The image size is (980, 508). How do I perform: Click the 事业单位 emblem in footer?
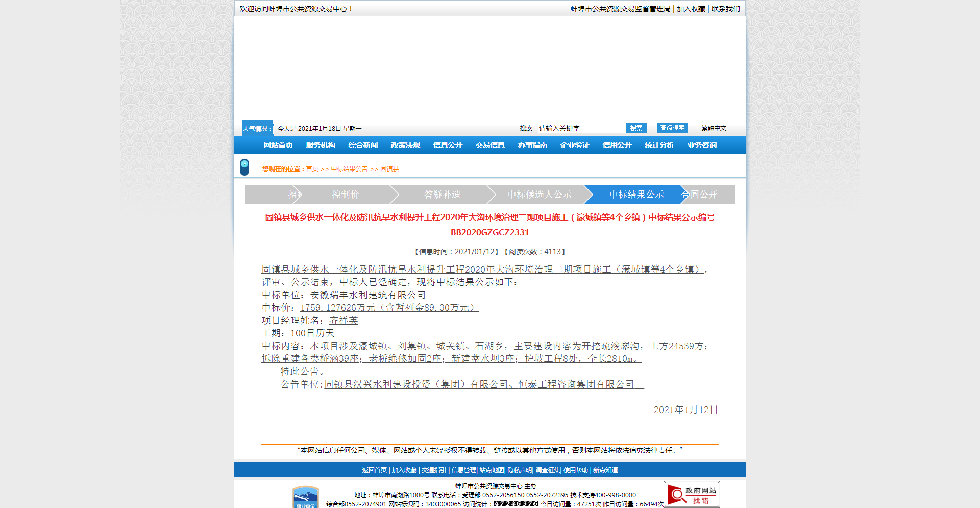click(305, 498)
